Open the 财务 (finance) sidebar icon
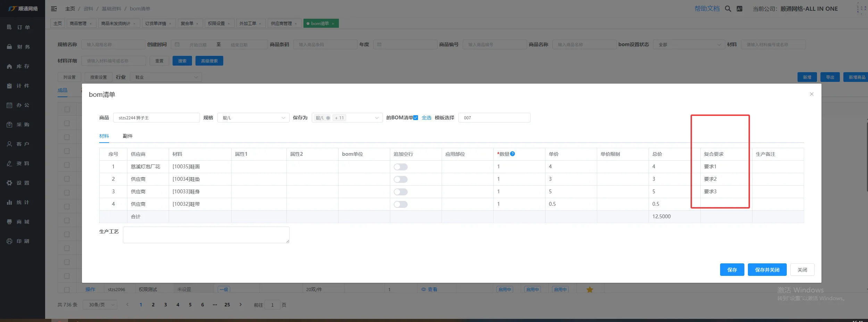The height and width of the screenshot is (322, 868). tap(9, 46)
